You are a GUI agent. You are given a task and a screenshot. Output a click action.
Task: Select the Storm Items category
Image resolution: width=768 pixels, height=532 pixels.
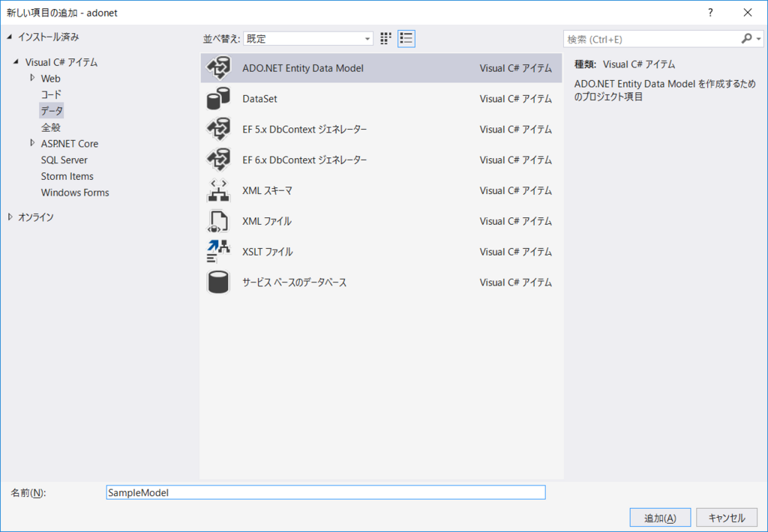coord(67,176)
